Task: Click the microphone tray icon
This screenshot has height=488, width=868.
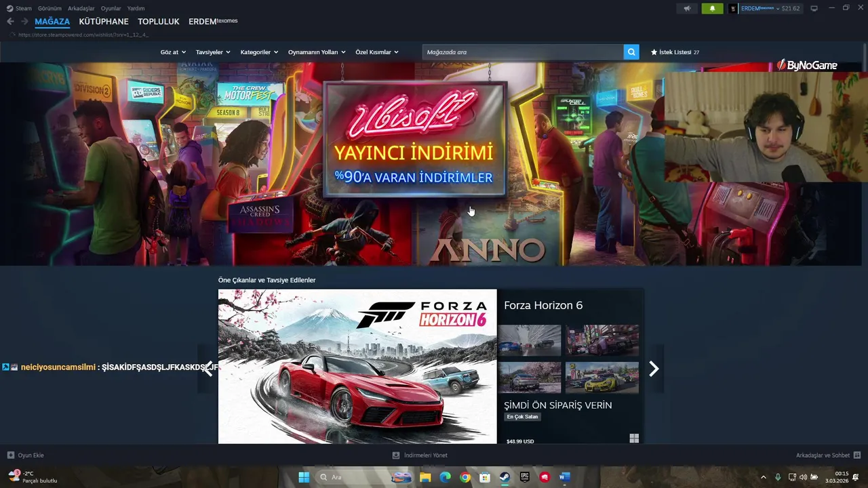Action: (778, 477)
